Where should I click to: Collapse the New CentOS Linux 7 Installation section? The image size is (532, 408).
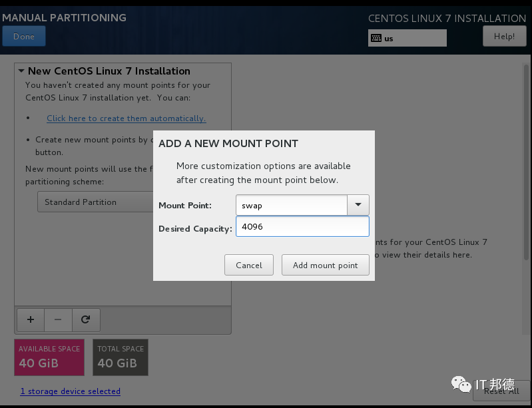[x=21, y=71]
